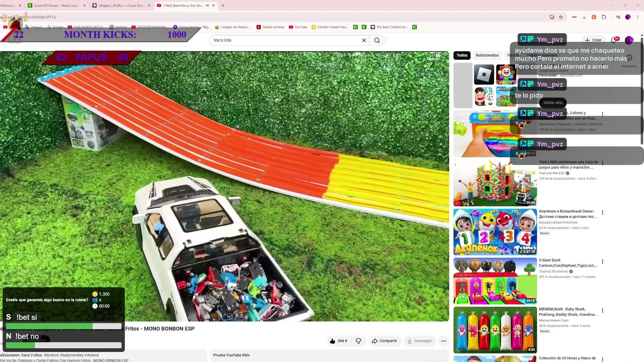Screen dimensions: 644x362
Task: Open options for MENEMUKAN Baby Shark video
Action: coord(602,311)
